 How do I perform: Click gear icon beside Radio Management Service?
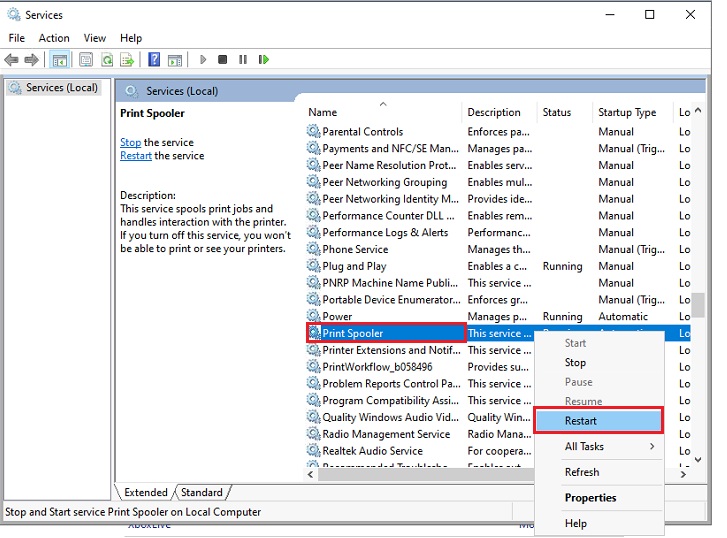pos(314,434)
